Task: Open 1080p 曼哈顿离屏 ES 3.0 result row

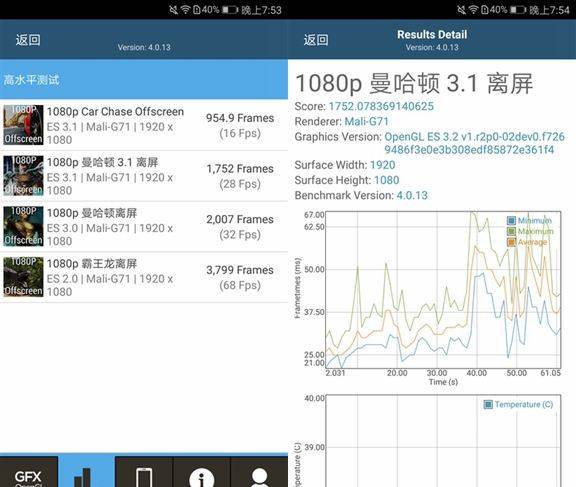Action: pyautogui.click(x=144, y=227)
